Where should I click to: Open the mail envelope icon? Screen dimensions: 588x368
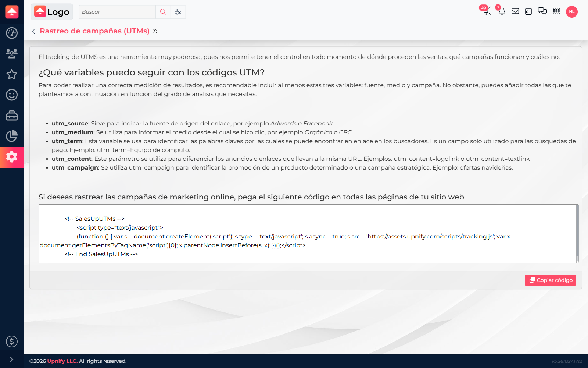(x=515, y=11)
